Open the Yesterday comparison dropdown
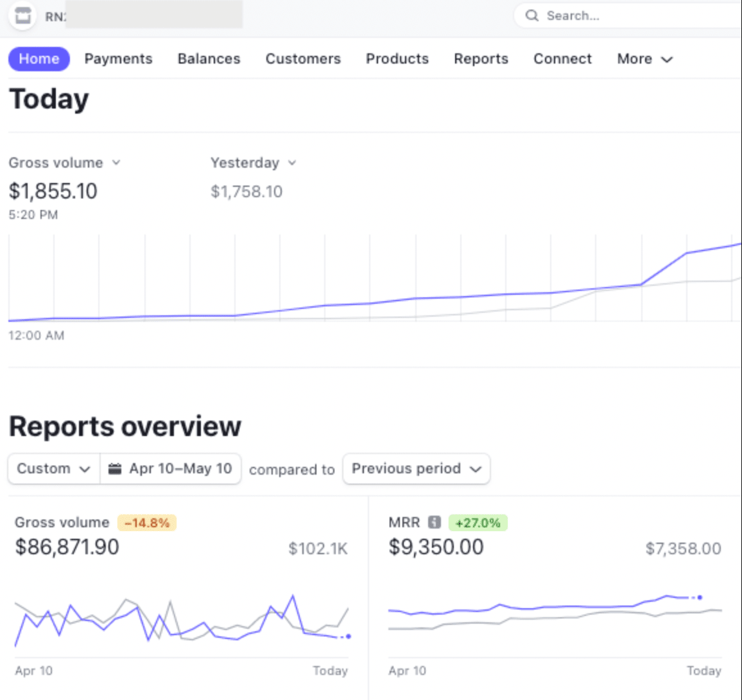742x700 pixels. coord(253,163)
